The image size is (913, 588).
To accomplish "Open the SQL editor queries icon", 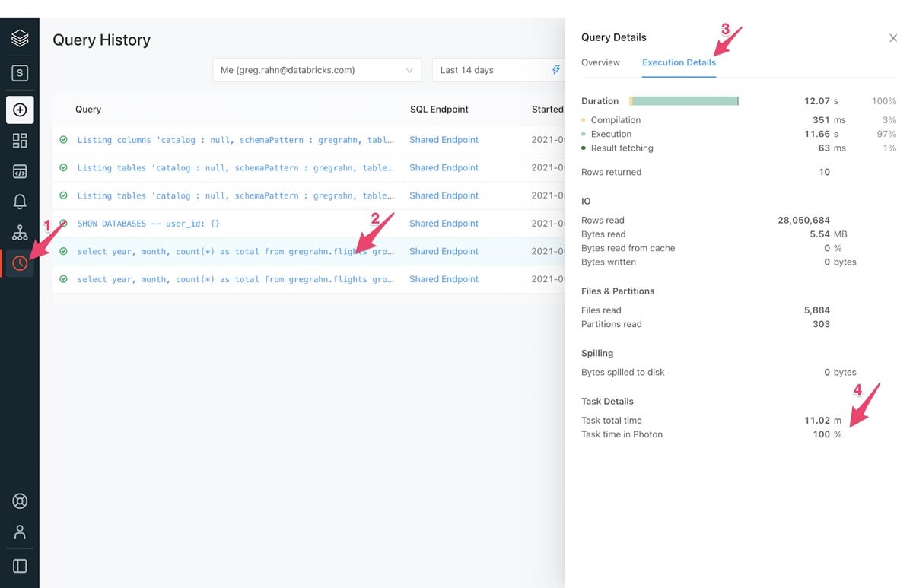I will pos(20,172).
